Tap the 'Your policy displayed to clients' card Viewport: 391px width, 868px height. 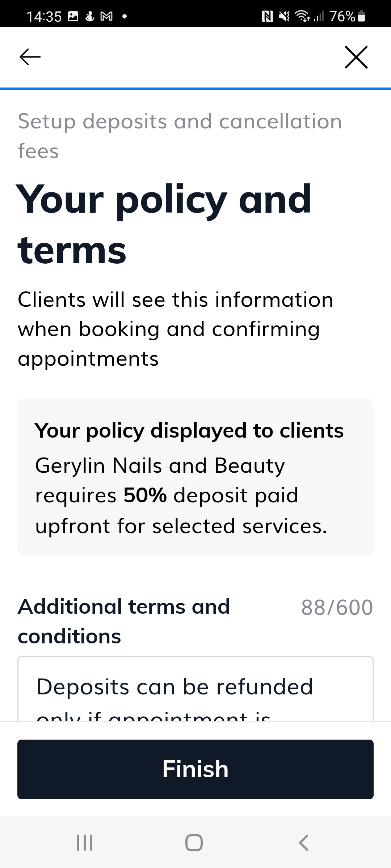click(x=195, y=477)
